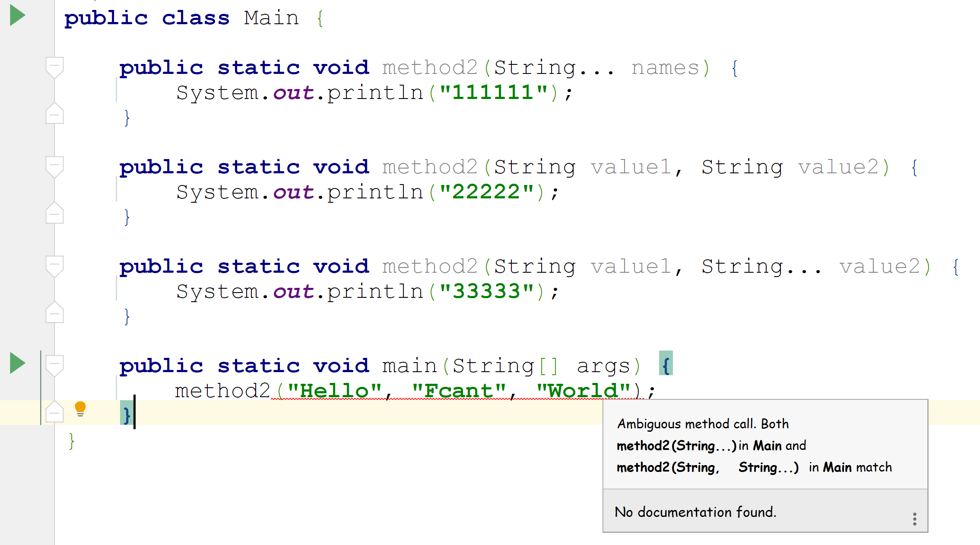Collapse the main method fold marker
Image resolution: width=980 pixels, height=545 pixels.
54,365
